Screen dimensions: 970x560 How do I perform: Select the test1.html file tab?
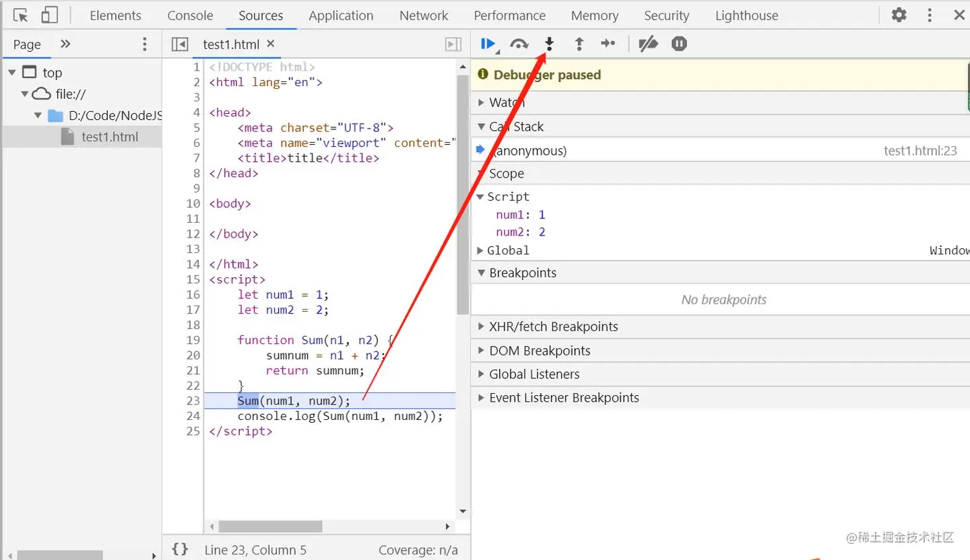click(x=231, y=44)
